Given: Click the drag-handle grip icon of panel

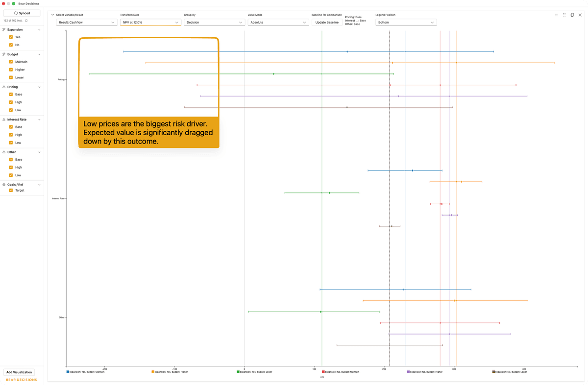Looking at the screenshot, I should [564, 15].
